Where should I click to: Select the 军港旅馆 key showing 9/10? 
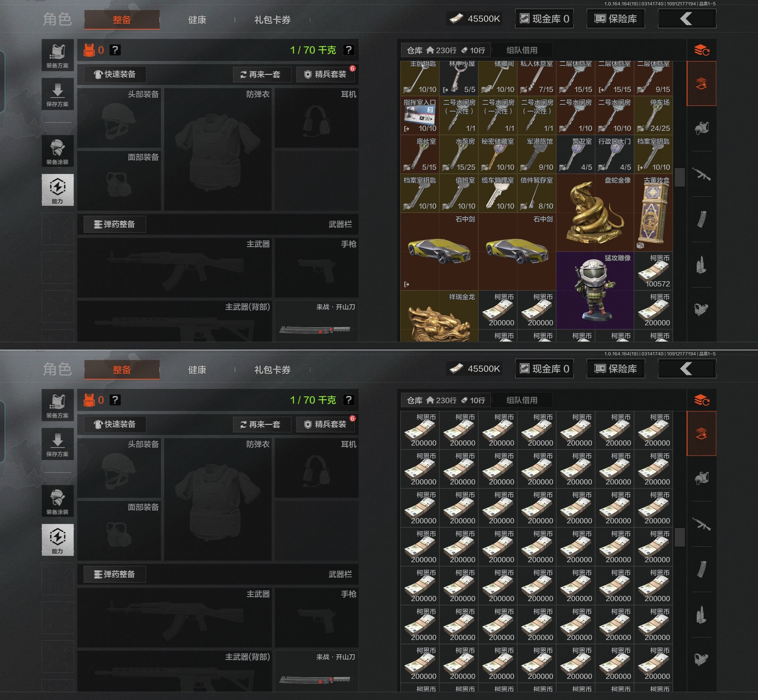[x=536, y=154]
